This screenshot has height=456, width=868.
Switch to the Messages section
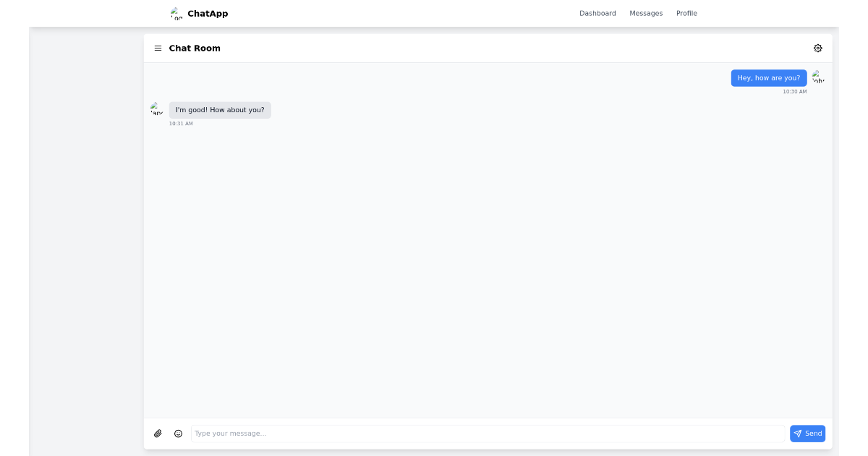646,13
